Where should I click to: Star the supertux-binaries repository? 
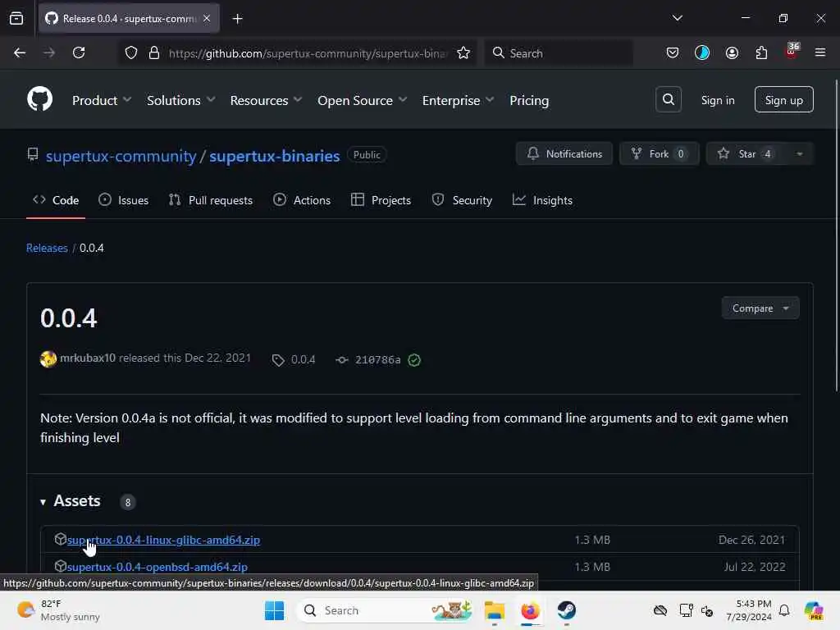[x=746, y=153]
